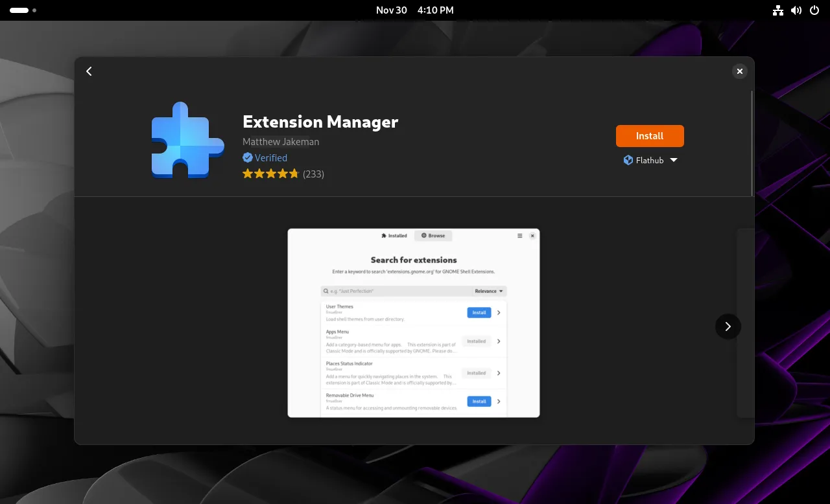Click the five-star rating display
This screenshot has width=830, height=504.
click(270, 174)
